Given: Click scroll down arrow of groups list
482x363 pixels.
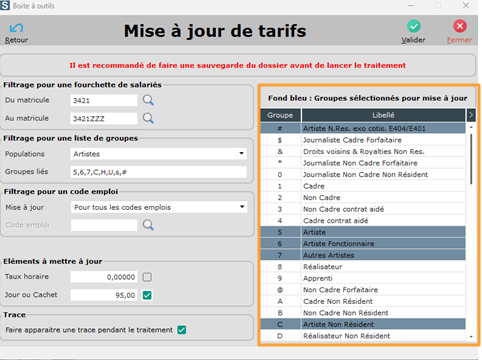Looking at the screenshot, I should pyautogui.click(x=471, y=337).
